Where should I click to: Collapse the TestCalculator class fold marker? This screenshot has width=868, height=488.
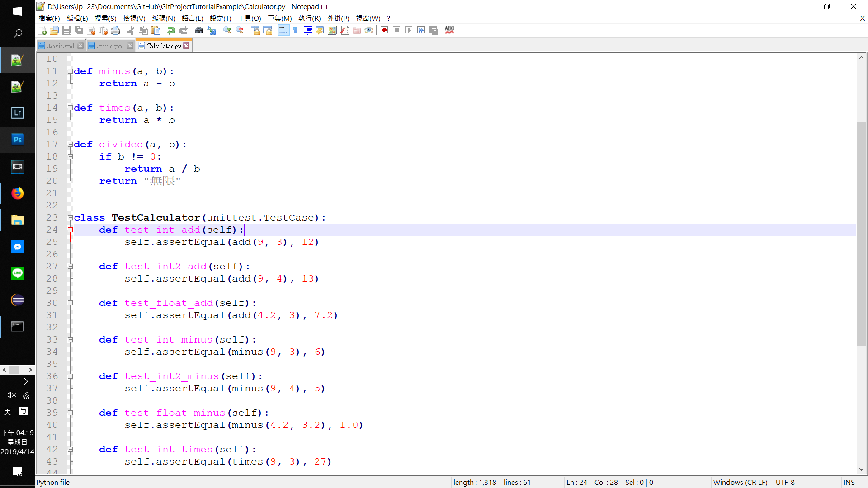70,218
